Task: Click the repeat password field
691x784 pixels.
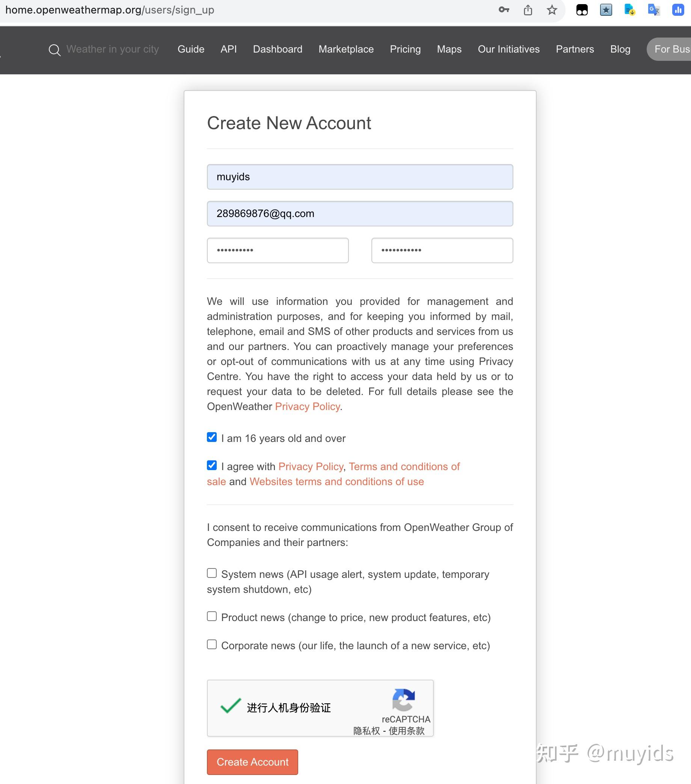Action: pyautogui.click(x=442, y=250)
